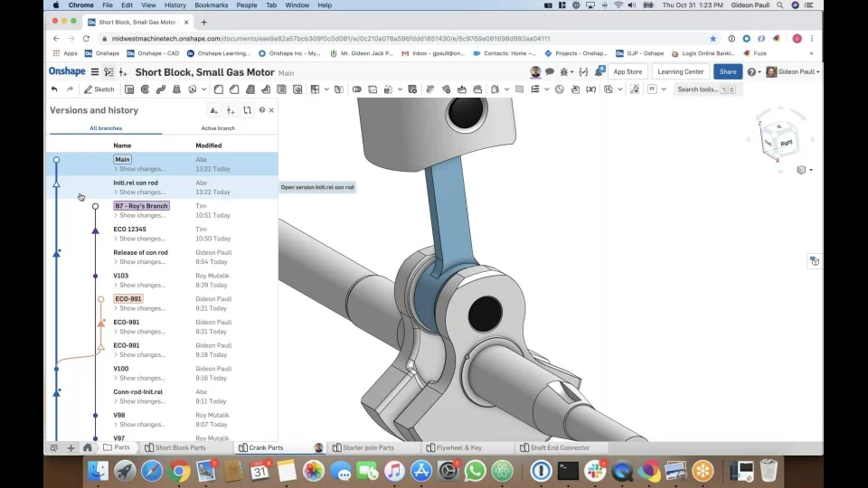Close the Versions and history panel
868x488 pixels.
pos(271,110)
